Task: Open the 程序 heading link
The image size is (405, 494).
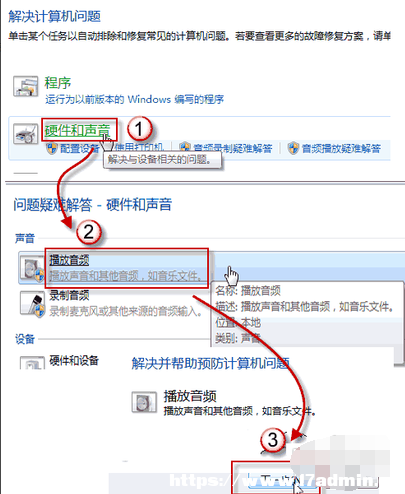Action: [58, 83]
